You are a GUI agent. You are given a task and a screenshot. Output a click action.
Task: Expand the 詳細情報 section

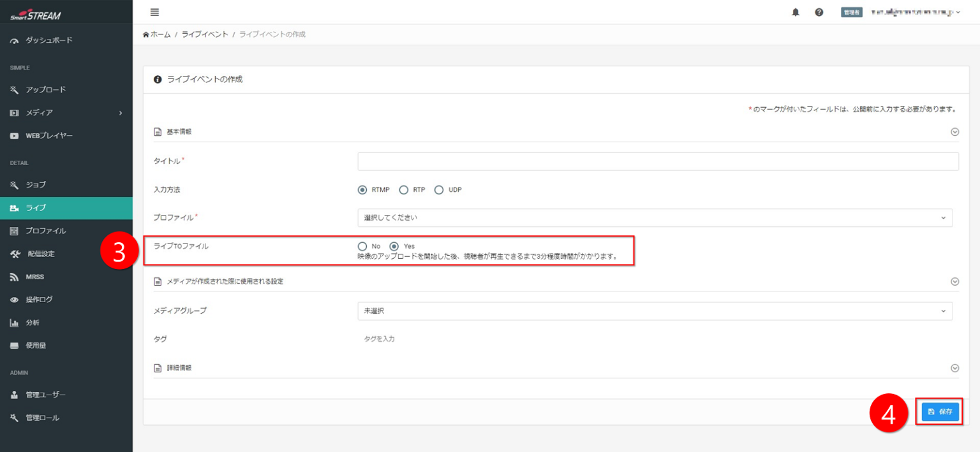954,368
